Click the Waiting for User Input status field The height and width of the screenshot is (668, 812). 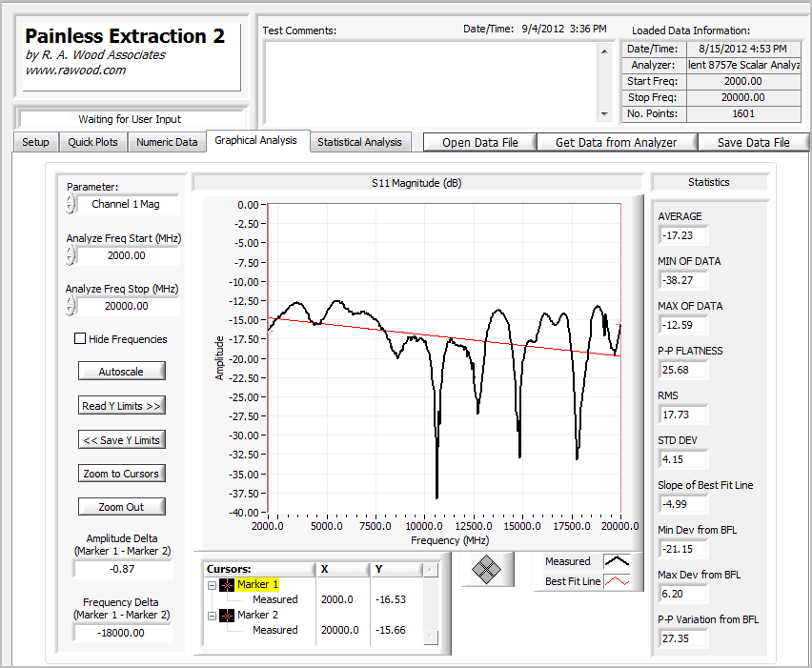coord(130,119)
